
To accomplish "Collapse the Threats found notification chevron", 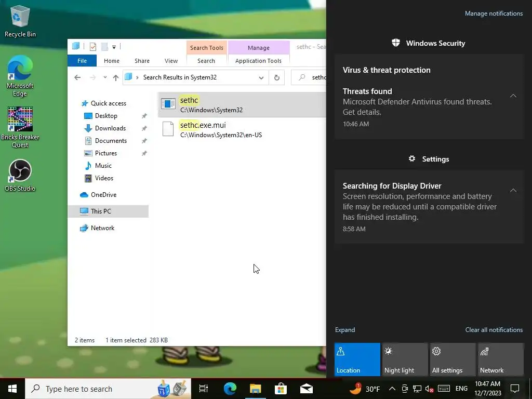I will (513, 96).
